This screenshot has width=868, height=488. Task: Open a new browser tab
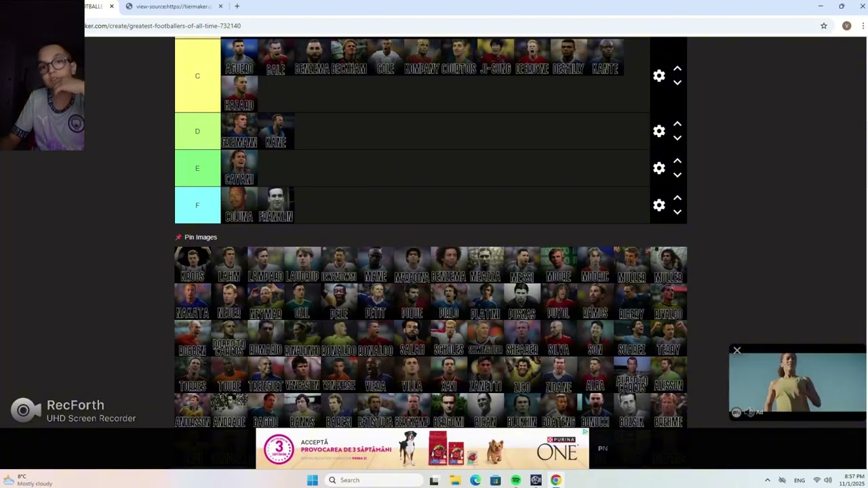tap(237, 6)
